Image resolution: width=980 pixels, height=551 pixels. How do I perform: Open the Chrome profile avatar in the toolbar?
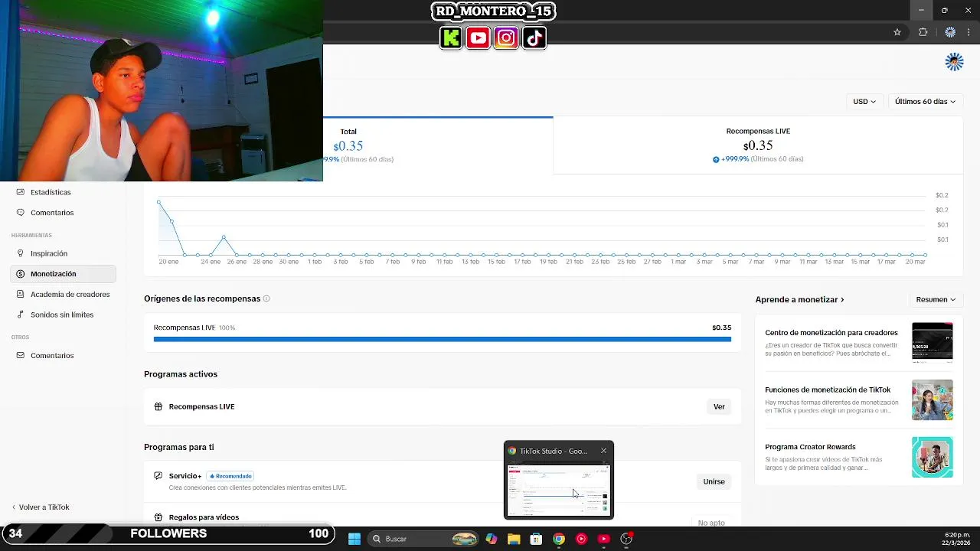tap(950, 32)
